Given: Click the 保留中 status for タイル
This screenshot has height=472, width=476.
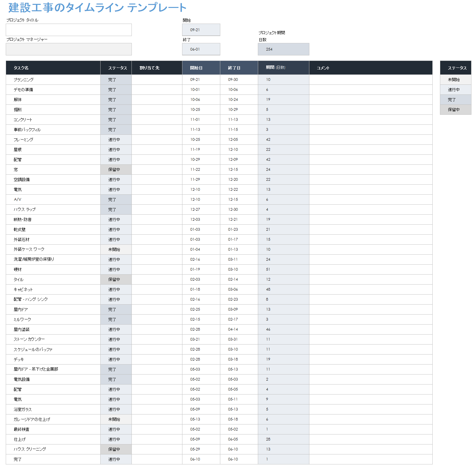Looking at the screenshot, I should coord(116,279).
